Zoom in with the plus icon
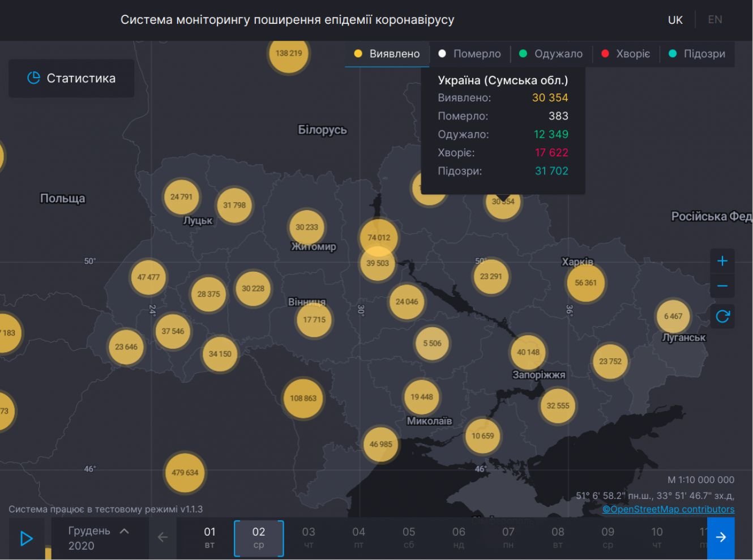Screen dimensions: 753x560 pyautogui.click(x=722, y=261)
